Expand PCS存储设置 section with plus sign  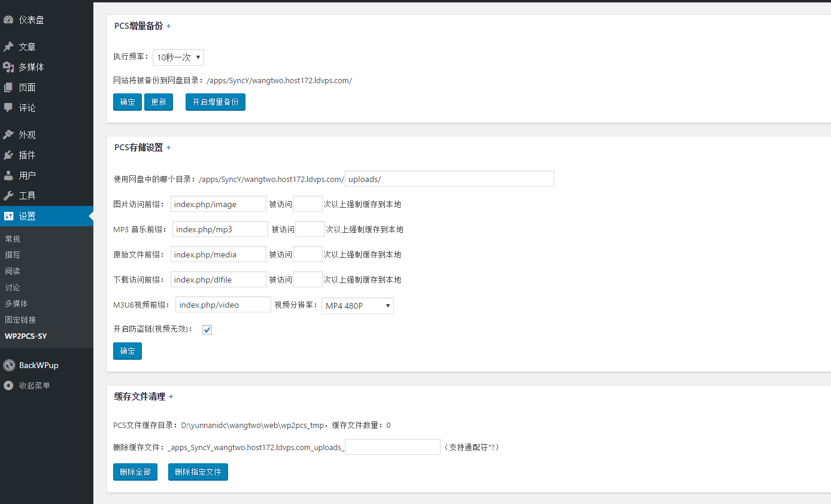168,148
